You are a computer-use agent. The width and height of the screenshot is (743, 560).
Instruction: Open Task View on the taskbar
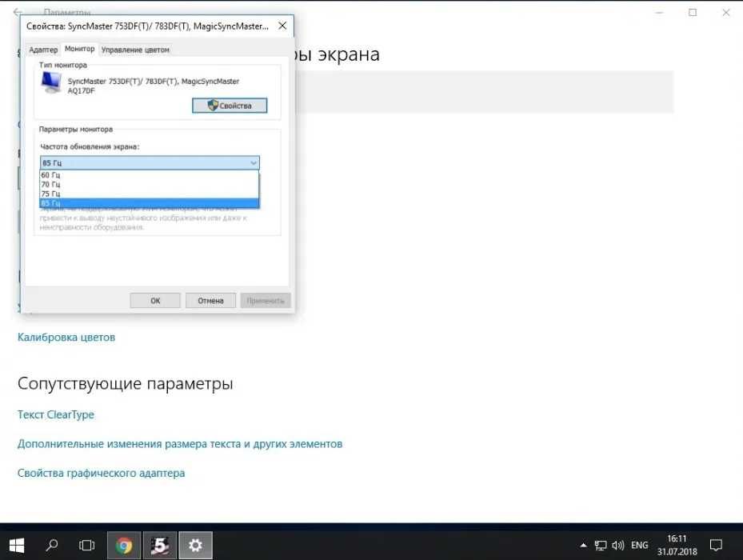pyautogui.click(x=86, y=546)
